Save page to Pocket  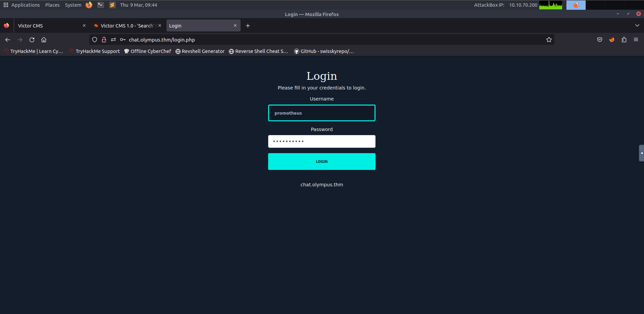click(x=599, y=40)
